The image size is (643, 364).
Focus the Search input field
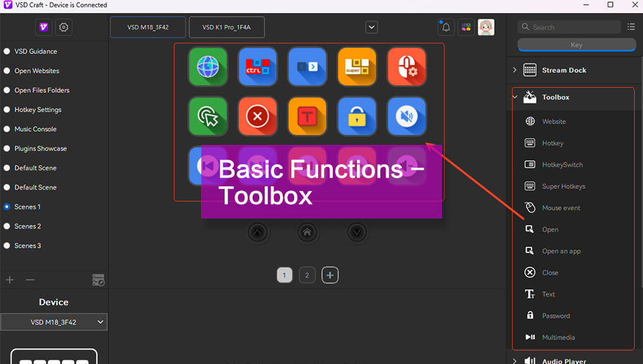[569, 27]
